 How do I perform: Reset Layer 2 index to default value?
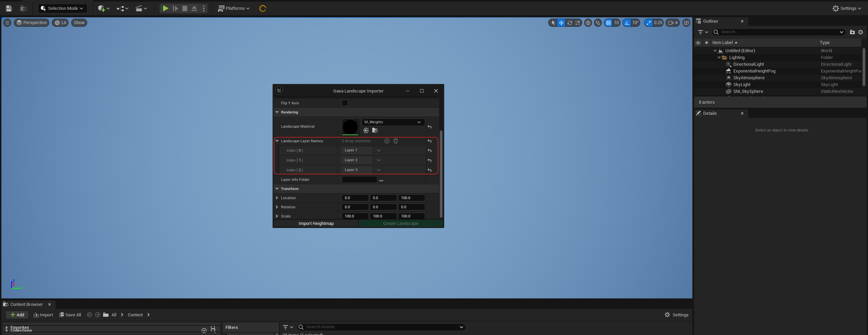click(x=430, y=160)
